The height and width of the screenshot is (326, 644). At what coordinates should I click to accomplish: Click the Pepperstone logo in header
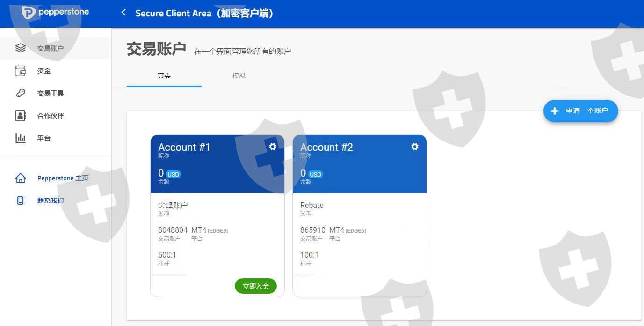pos(55,13)
